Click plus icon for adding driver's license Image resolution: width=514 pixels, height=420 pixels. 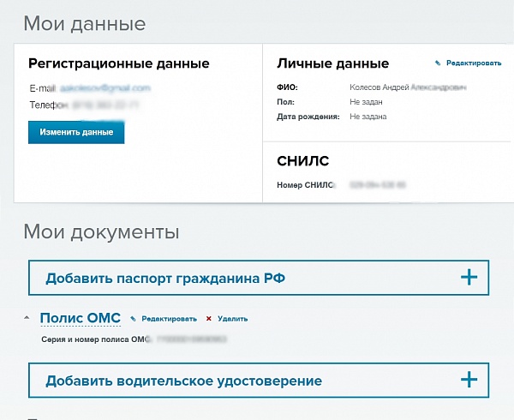pyautogui.click(x=469, y=380)
